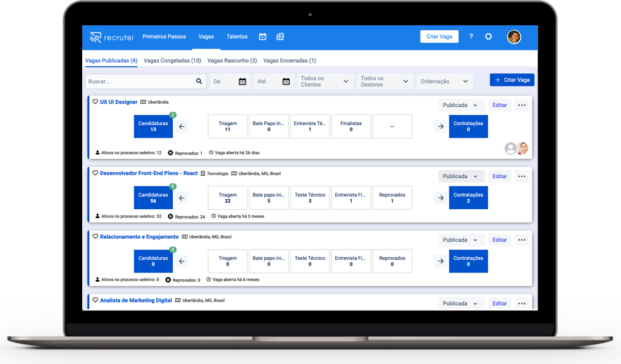Open the help question mark icon

pos(470,37)
